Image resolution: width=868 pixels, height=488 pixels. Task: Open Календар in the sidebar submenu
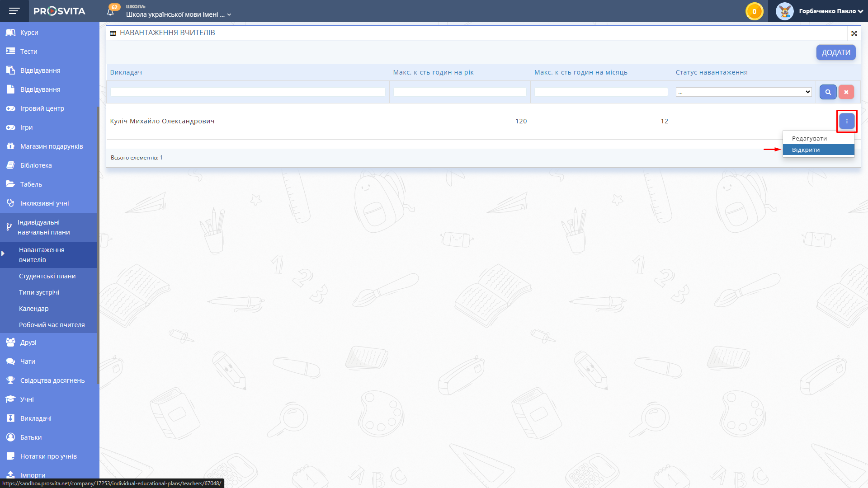point(34,309)
